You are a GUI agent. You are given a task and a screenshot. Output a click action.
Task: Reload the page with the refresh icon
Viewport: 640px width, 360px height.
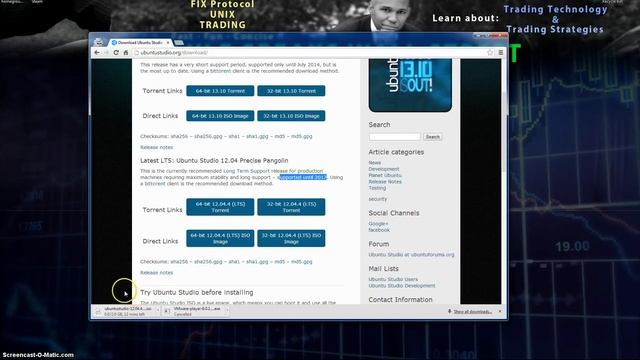tap(116, 53)
